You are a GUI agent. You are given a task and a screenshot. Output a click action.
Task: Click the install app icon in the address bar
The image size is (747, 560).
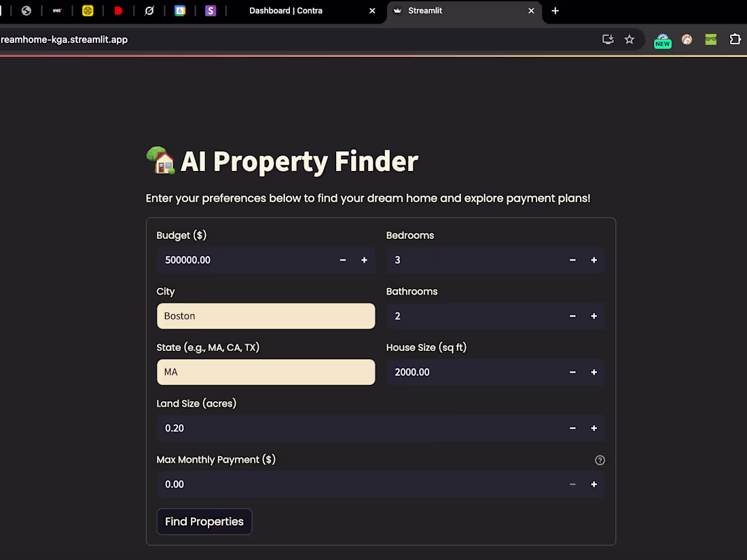(607, 39)
